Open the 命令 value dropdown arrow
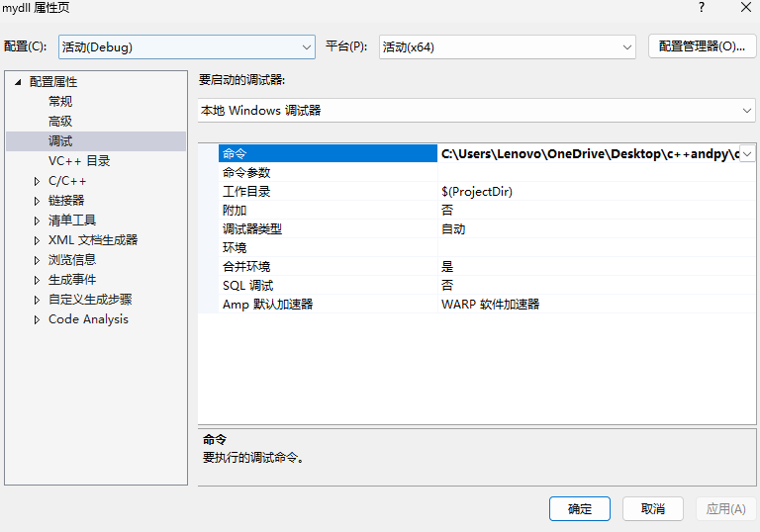 (x=747, y=154)
